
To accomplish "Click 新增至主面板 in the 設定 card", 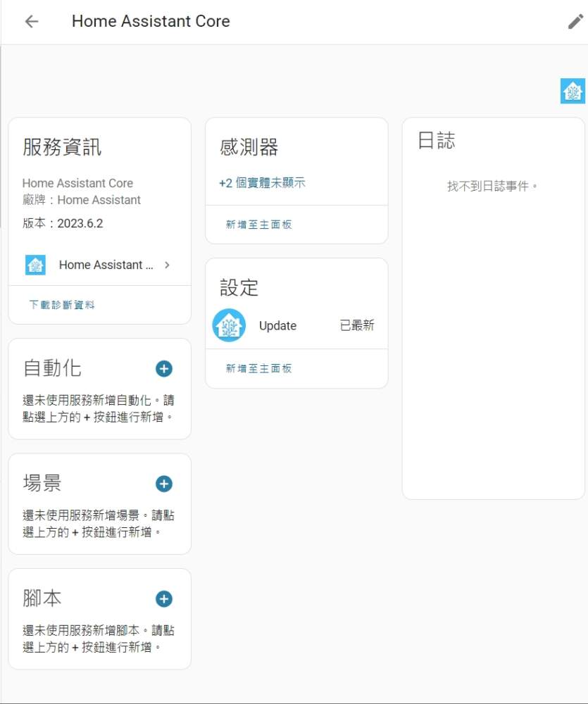I will click(258, 368).
